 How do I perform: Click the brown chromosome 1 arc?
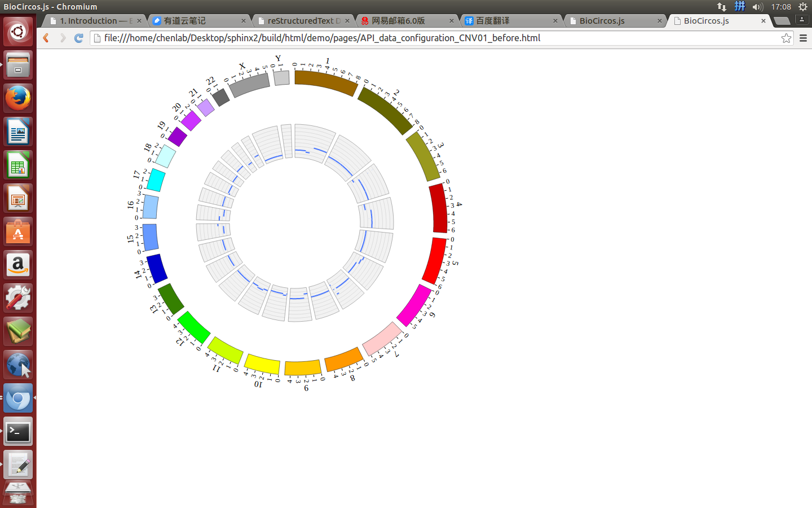[325, 81]
